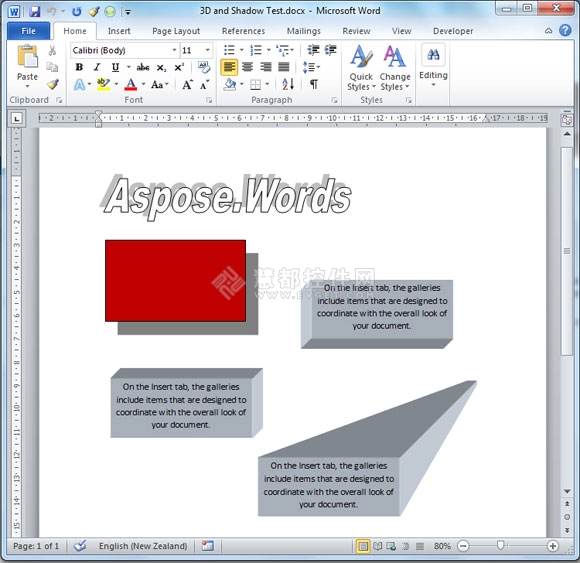Click the Shrink Font icon

(205, 85)
